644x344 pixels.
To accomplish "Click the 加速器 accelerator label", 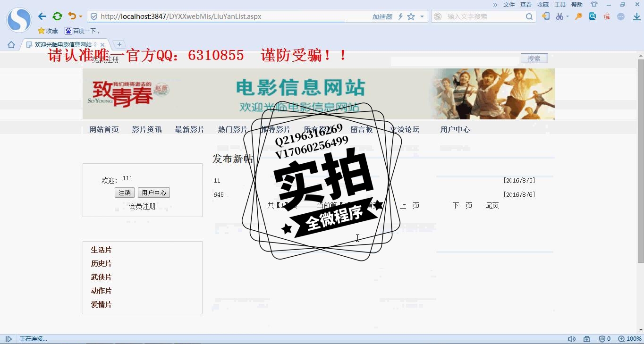I will click(x=382, y=17).
